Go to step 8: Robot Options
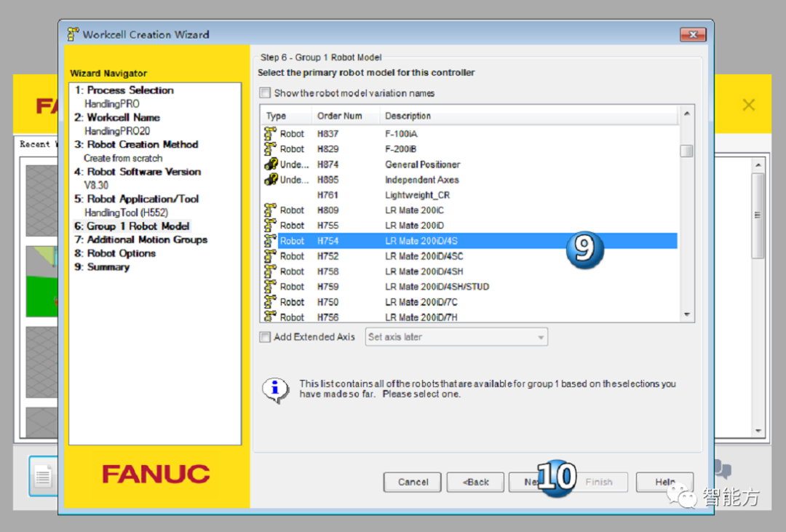Screen dimensions: 786x532 (x=115, y=253)
